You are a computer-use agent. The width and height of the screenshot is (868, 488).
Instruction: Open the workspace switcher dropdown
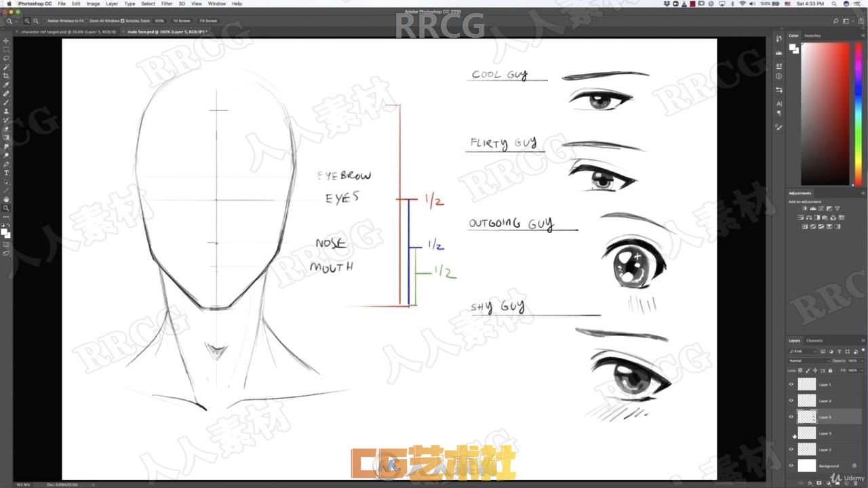847,21
